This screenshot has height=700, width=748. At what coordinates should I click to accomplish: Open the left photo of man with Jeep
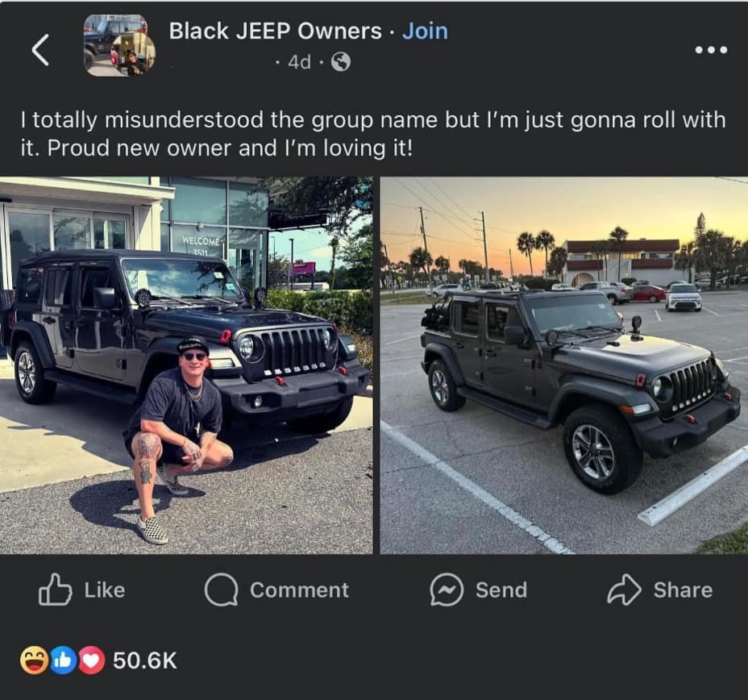click(x=186, y=365)
